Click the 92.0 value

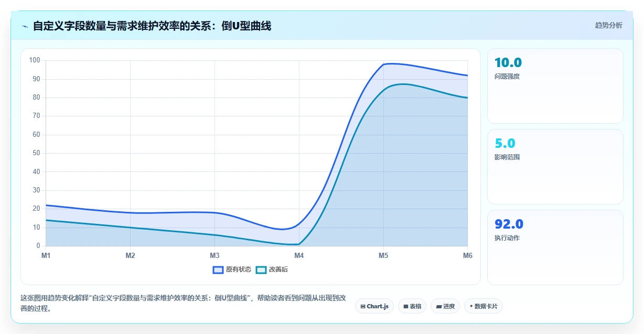click(509, 224)
